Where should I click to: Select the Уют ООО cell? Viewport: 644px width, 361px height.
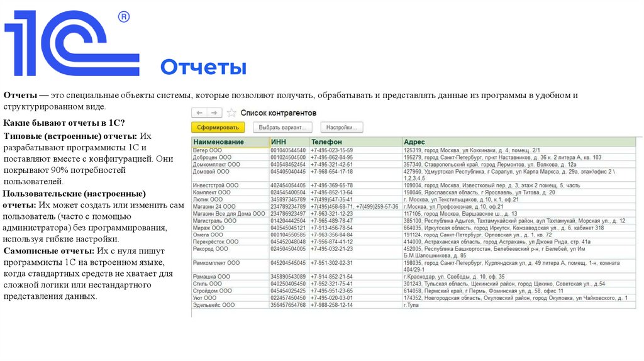coord(230,297)
